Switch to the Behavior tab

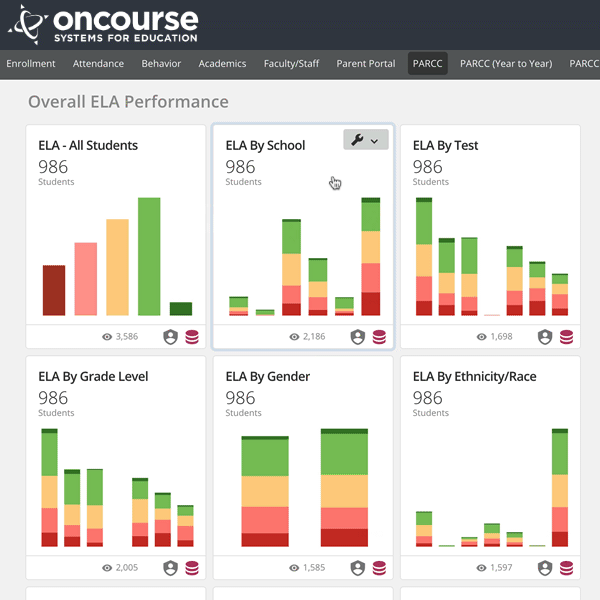click(161, 64)
